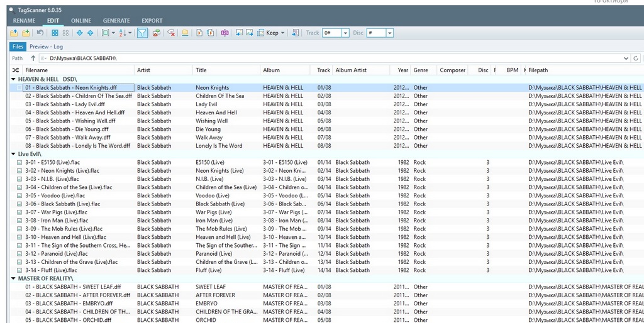Open the Track number format dropdown
Image resolution: width=644 pixels, height=323 pixels.
tap(345, 33)
